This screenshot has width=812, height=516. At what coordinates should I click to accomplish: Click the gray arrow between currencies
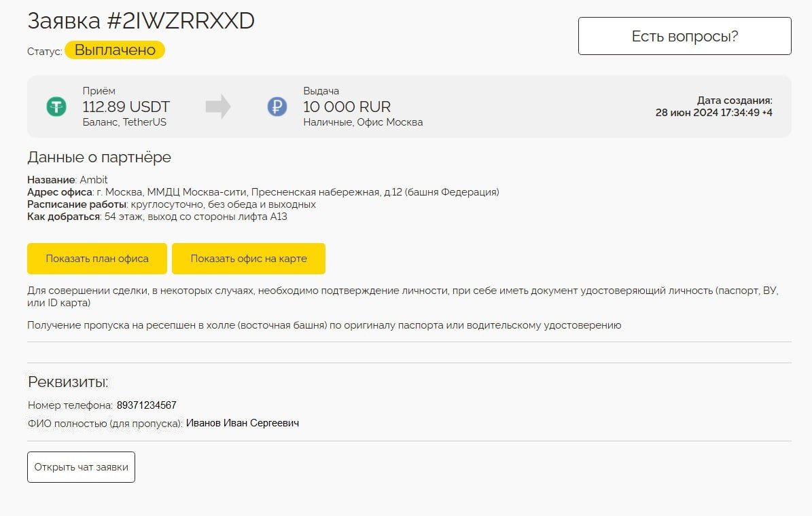pos(218,107)
